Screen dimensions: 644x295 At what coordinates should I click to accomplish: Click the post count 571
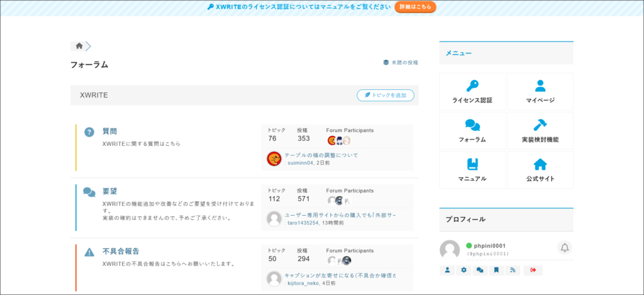[304, 199]
